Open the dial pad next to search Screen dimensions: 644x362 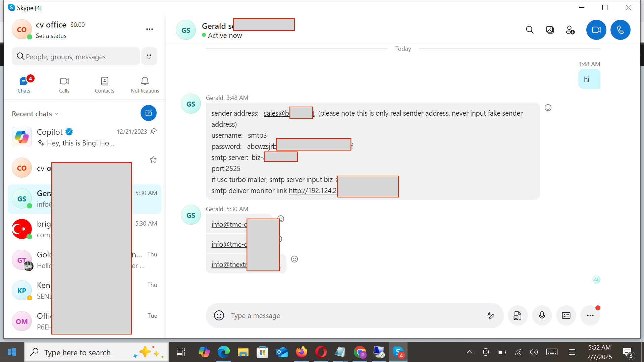[149, 56]
